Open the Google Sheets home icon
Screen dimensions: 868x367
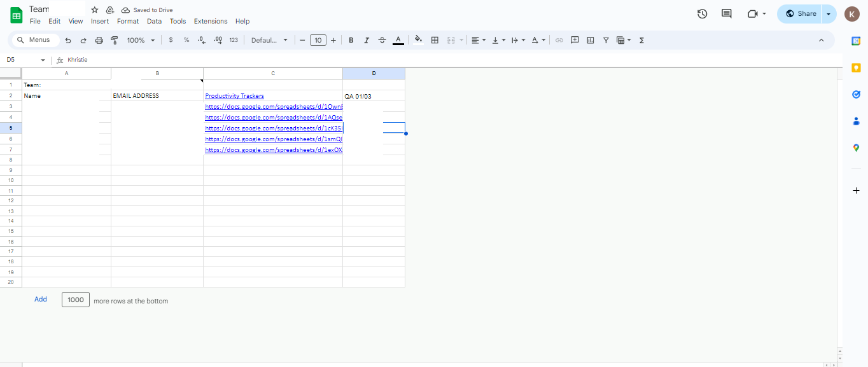pos(16,14)
